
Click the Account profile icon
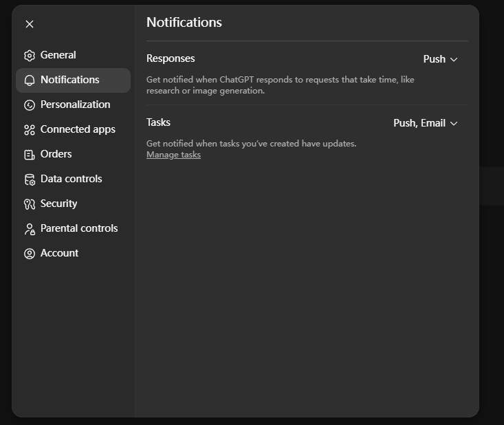[x=29, y=254]
